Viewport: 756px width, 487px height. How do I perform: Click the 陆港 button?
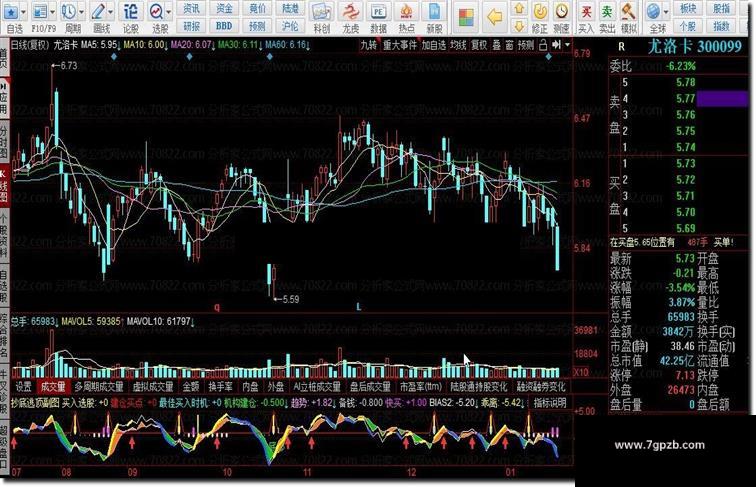pos(290,9)
